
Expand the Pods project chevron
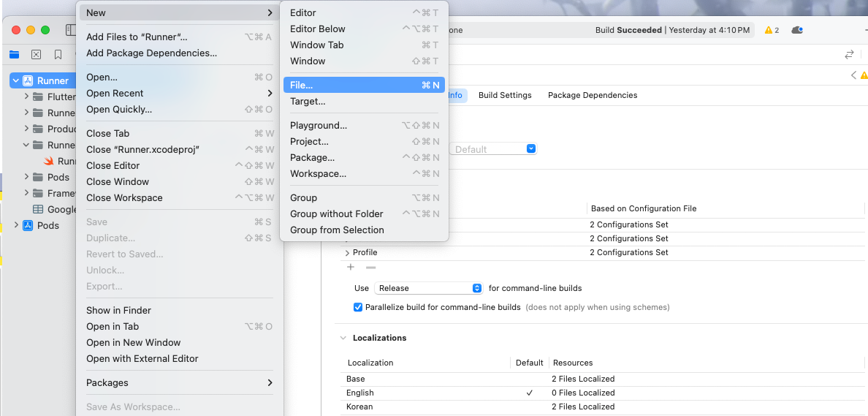point(15,225)
